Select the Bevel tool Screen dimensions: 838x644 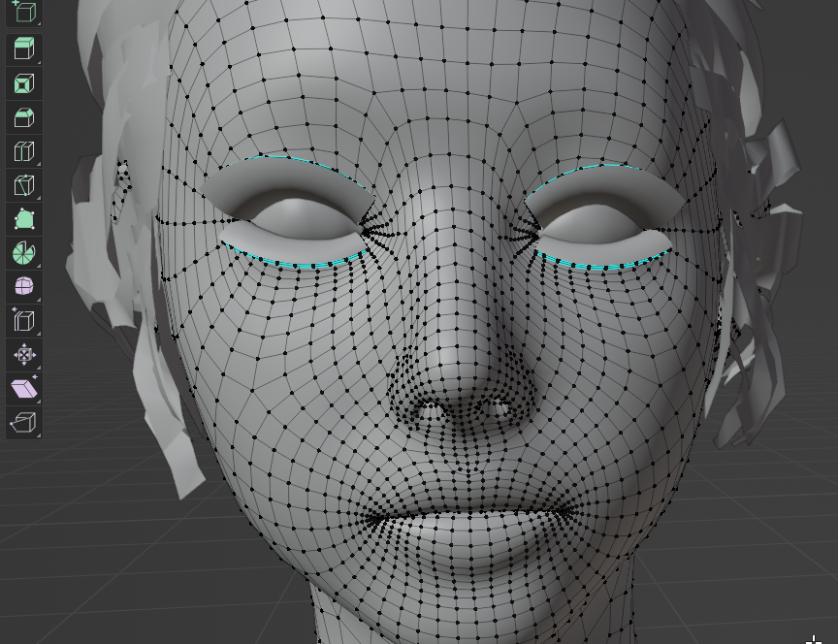pyautogui.click(x=24, y=117)
